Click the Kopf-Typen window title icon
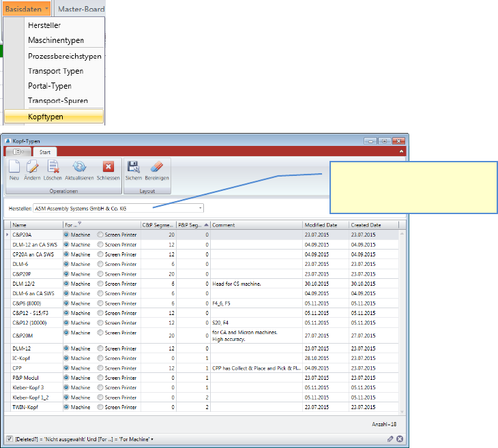498x448 pixels. click(8, 140)
